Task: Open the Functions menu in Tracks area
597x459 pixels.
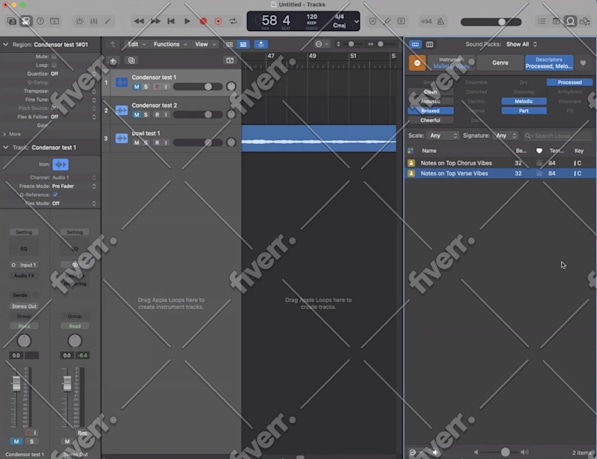Action: (170, 45)
